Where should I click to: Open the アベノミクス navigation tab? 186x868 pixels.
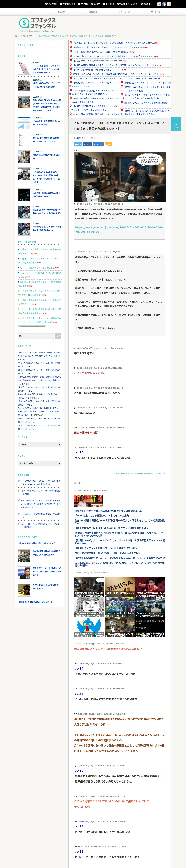click(124, 12)
